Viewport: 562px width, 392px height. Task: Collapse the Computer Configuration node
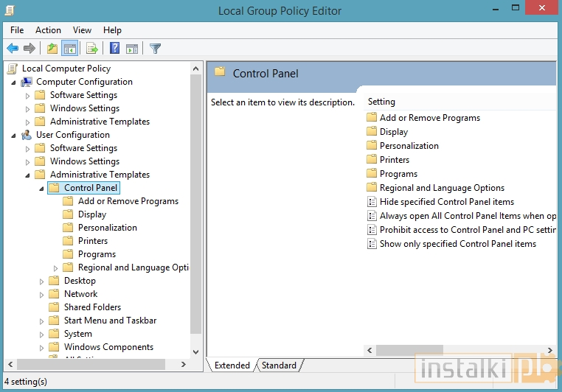[13, 83]
